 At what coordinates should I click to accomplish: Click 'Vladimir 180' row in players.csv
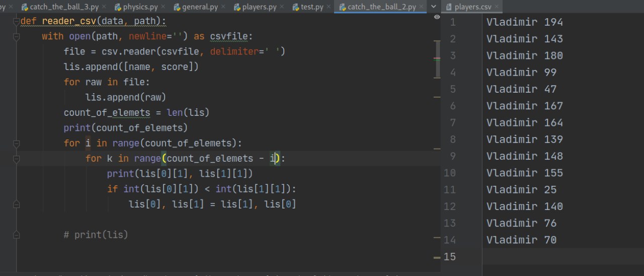tap(525, 55)
